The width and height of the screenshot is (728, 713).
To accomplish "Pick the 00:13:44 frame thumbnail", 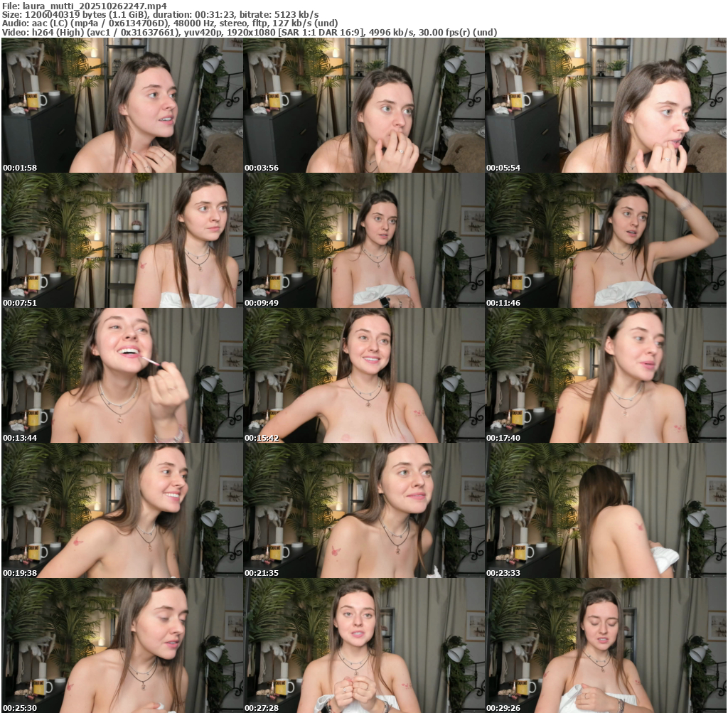I will [122, 375].
